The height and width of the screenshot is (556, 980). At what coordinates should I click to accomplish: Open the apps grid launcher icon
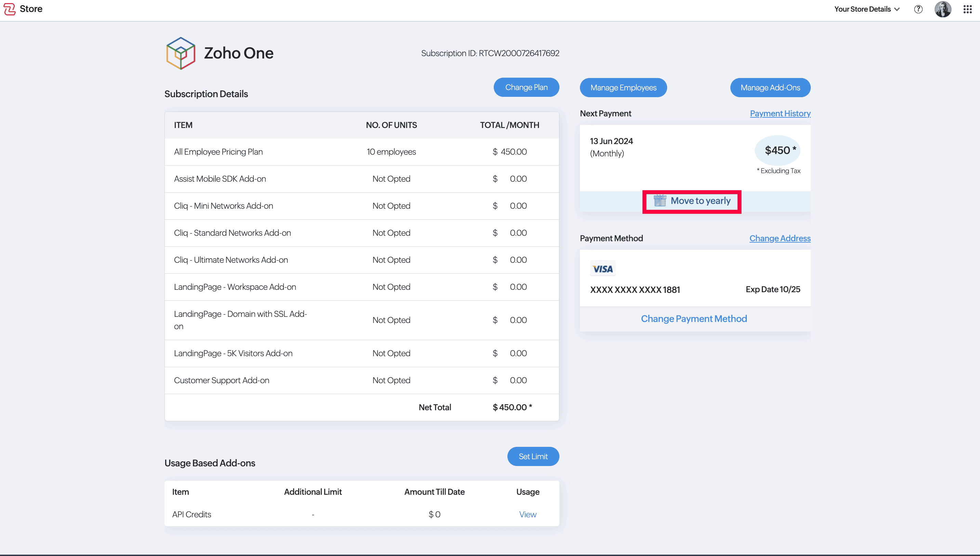coord(967,9)
